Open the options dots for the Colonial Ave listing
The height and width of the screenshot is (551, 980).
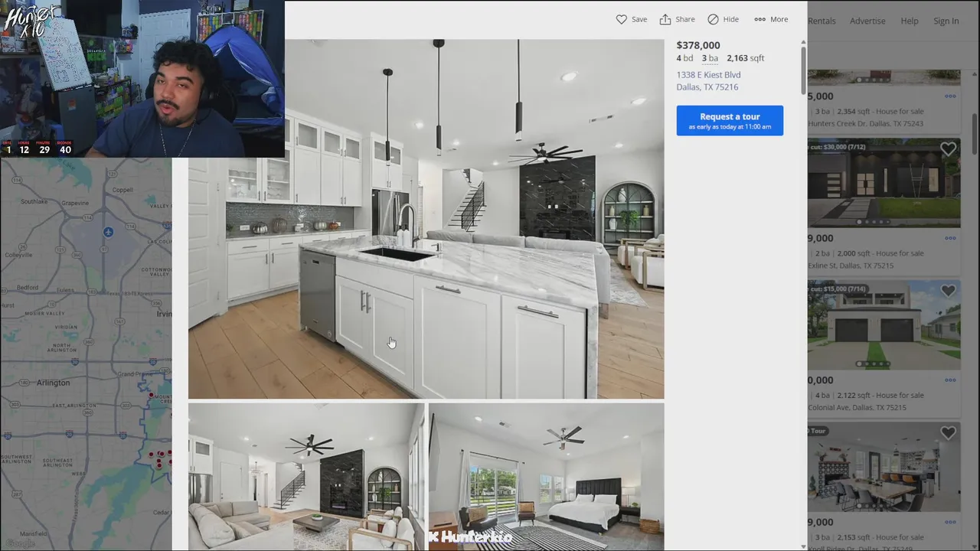tap(950, 380)
